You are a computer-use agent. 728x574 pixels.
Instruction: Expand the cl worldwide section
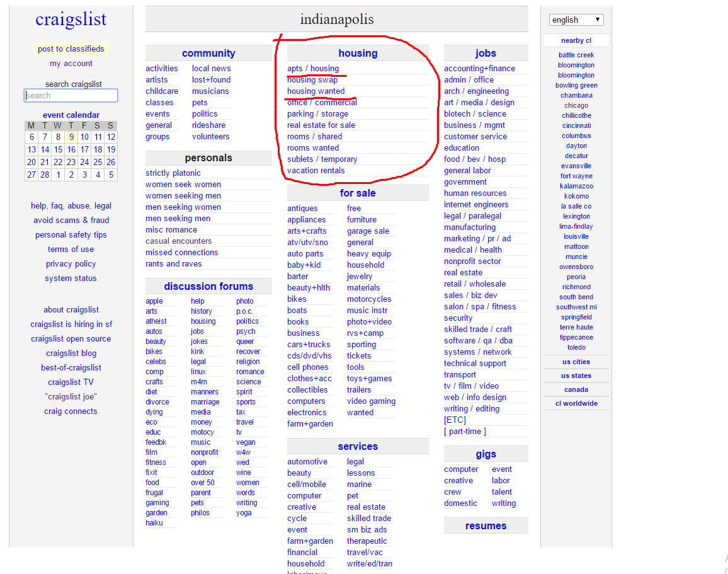[576, 404]
